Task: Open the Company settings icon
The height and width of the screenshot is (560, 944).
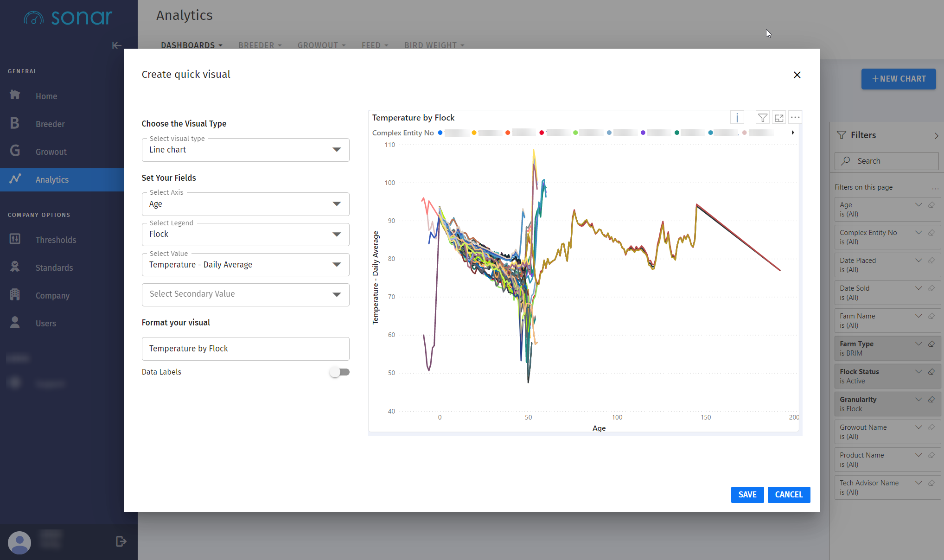Action: tap(15, 295)
